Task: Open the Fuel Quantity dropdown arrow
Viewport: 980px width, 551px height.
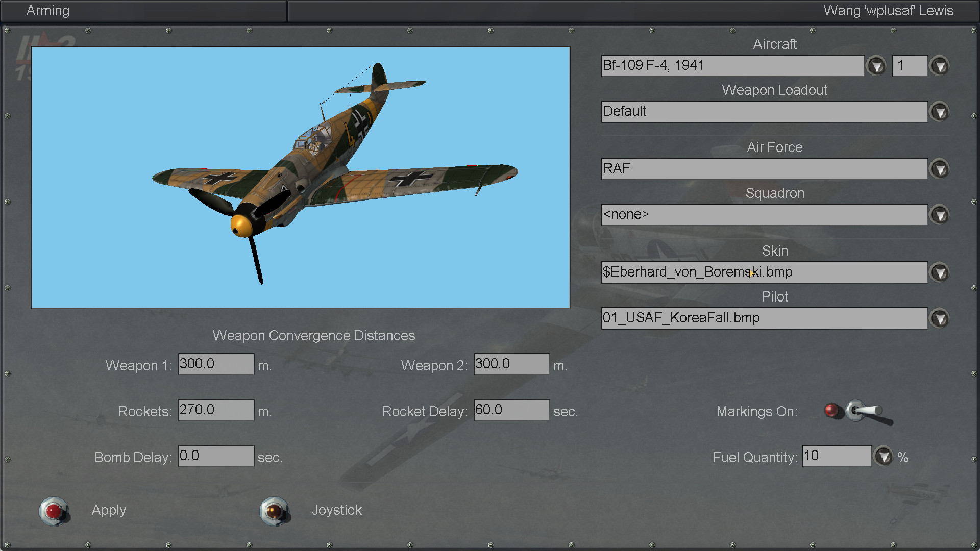Action: tap(884, 456)
